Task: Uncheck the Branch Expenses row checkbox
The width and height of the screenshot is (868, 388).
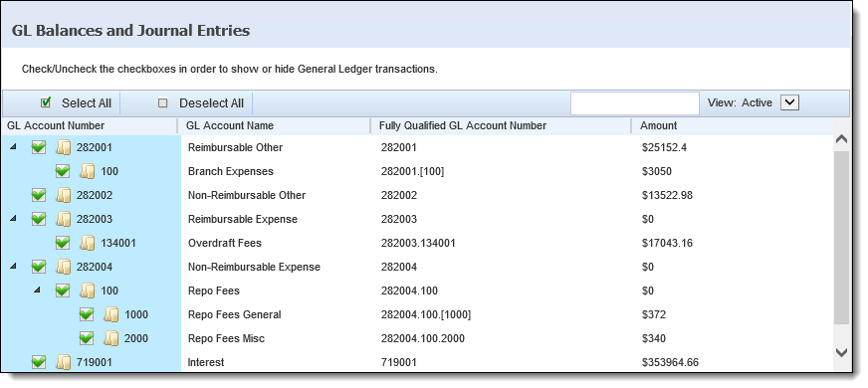Action: tap(63, 171)
